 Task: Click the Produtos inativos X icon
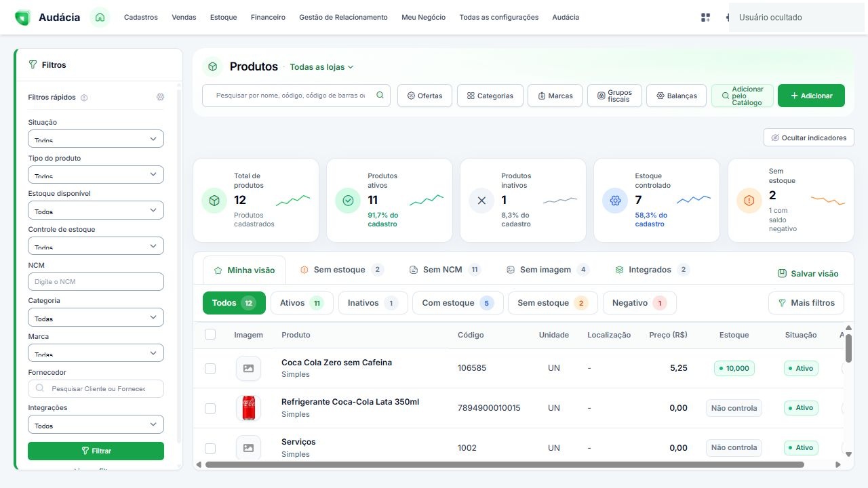point(481,201)
